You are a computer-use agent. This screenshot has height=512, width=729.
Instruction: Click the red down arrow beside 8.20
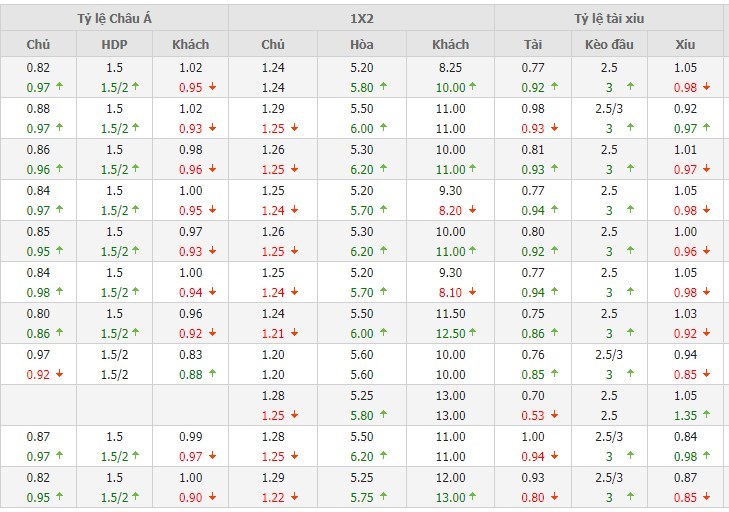[472, 210]
